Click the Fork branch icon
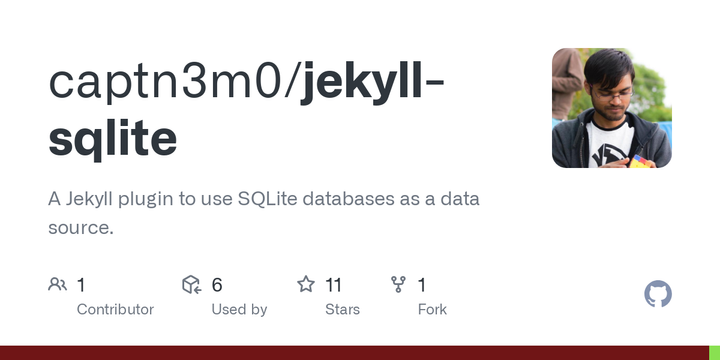The image size is (720, 360). coord(398,284)
